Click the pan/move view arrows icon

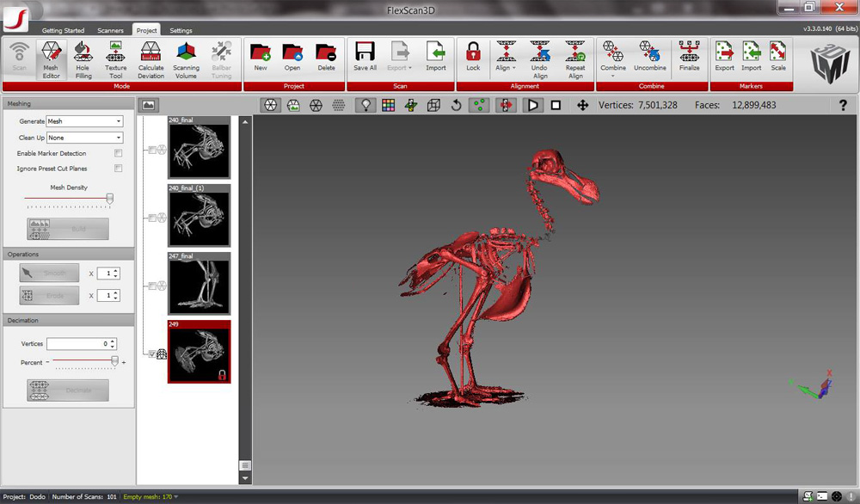pyautogui.click(x=582, y=105)
